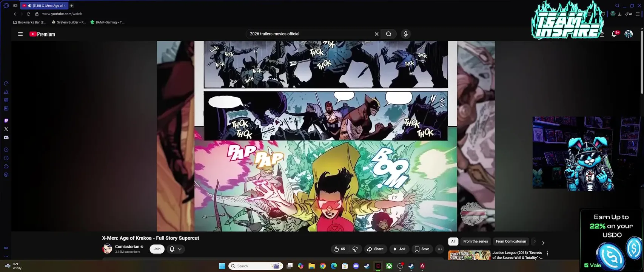Open Google Chrome from taskbar

[x=322, y=266]
